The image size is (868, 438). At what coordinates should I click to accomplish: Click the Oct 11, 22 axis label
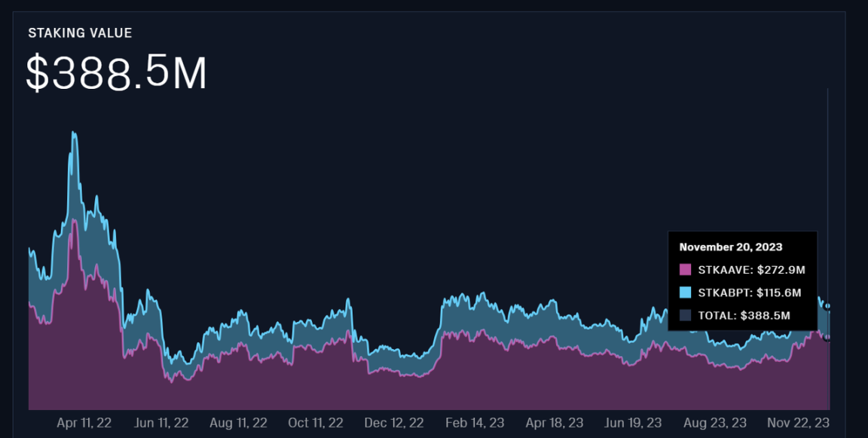316,423
